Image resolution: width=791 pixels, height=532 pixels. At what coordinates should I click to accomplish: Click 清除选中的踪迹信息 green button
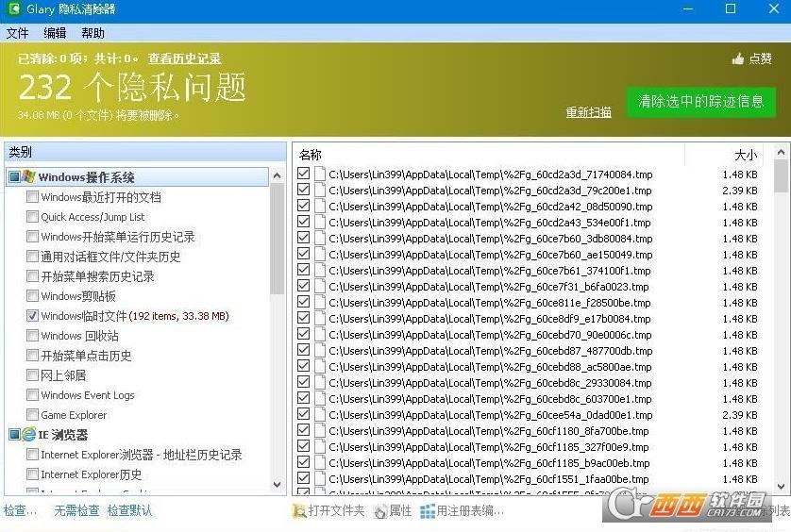[700, 102]
